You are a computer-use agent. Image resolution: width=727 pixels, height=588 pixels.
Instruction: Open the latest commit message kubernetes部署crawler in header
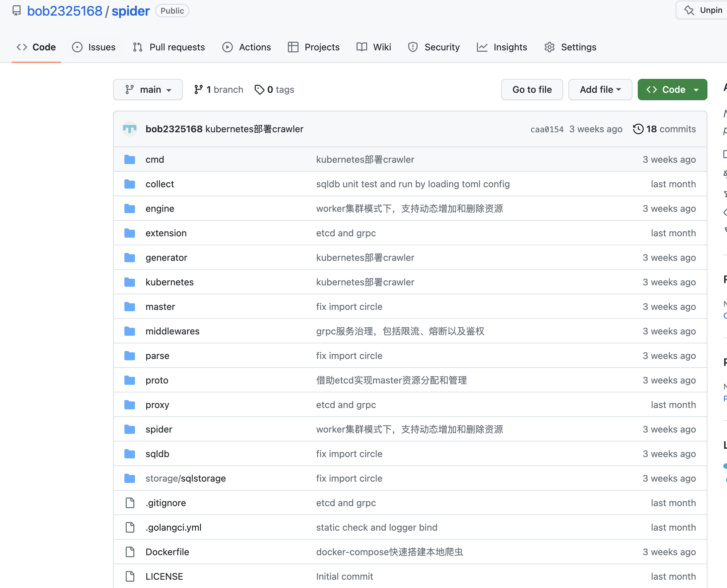click(x=254, y=129)
